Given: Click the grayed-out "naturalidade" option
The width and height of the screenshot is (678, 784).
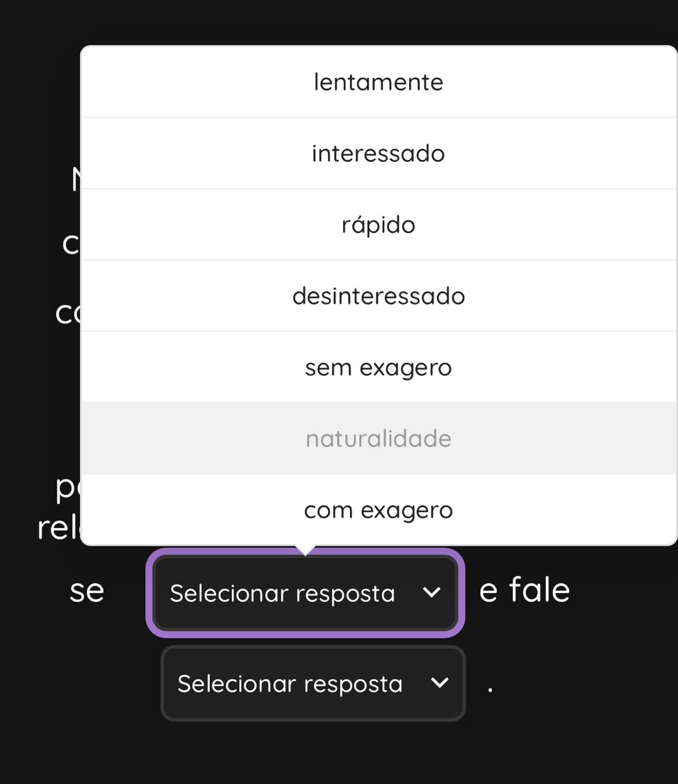Looking at the screenshot, I should click(378, 439).
